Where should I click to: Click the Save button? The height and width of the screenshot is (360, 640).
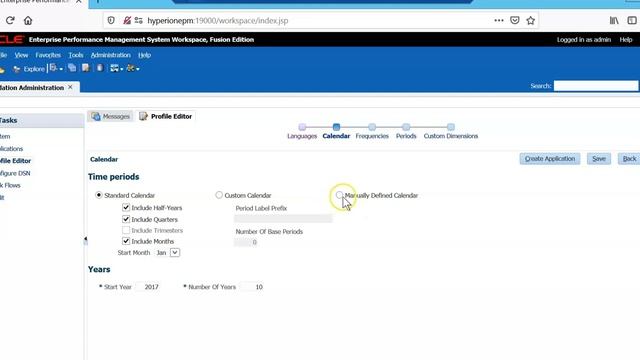[599, 159]
